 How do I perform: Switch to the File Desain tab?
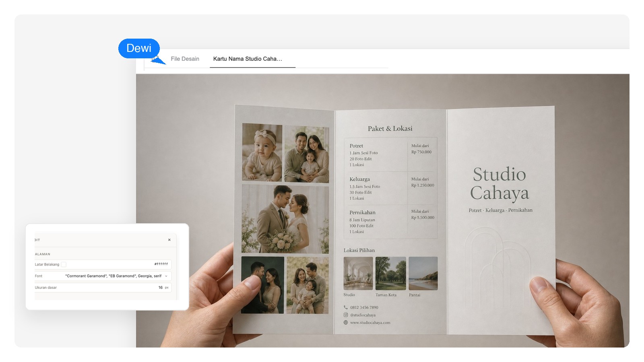(x=185, y=59)
